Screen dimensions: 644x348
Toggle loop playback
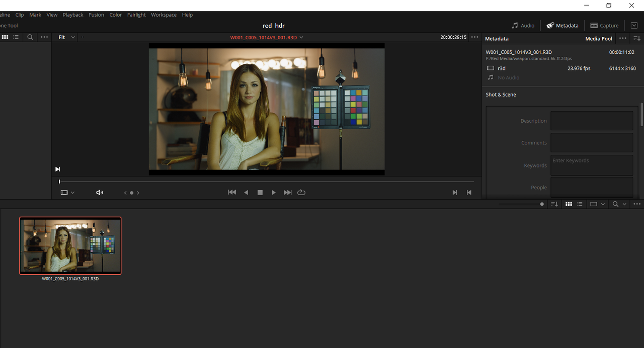(301, 193)
